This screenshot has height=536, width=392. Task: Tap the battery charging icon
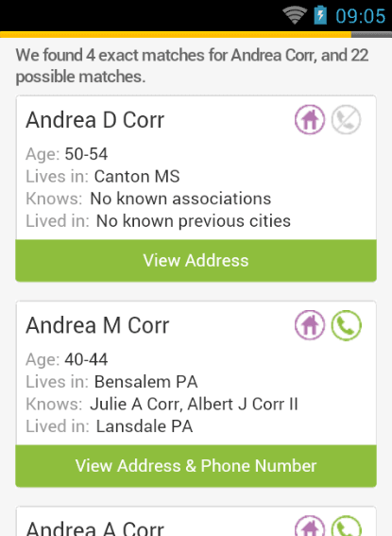(x=320, y=15)
